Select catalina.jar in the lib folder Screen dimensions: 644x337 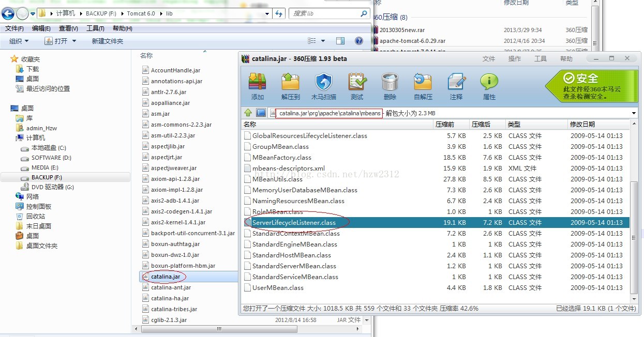click(x=166, y=277)
